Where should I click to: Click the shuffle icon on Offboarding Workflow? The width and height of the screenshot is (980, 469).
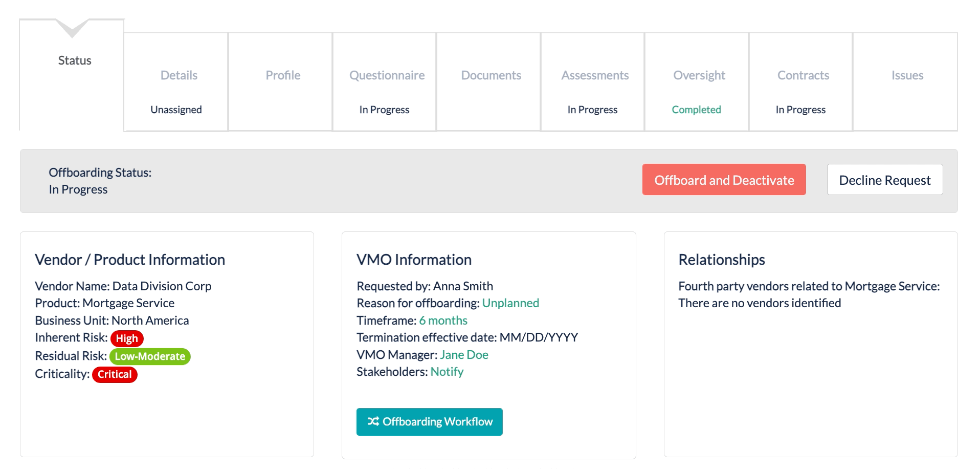click(373, 421)
